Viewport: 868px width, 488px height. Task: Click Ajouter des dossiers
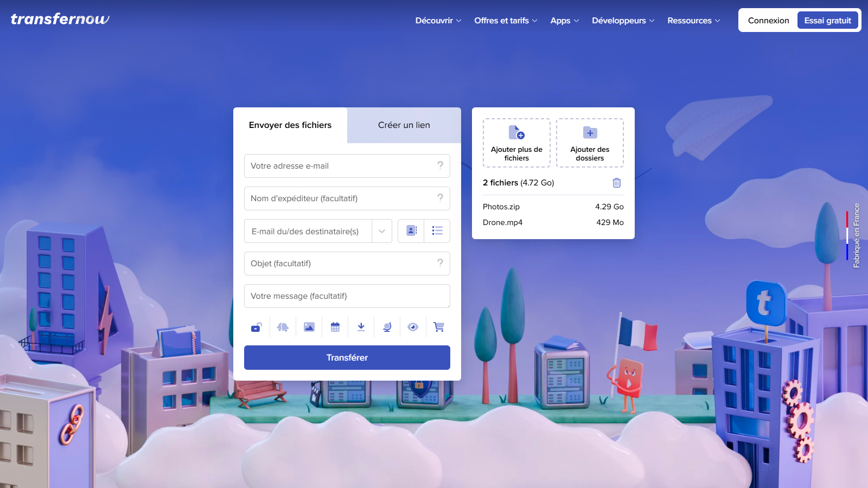(x=590, y=143)
